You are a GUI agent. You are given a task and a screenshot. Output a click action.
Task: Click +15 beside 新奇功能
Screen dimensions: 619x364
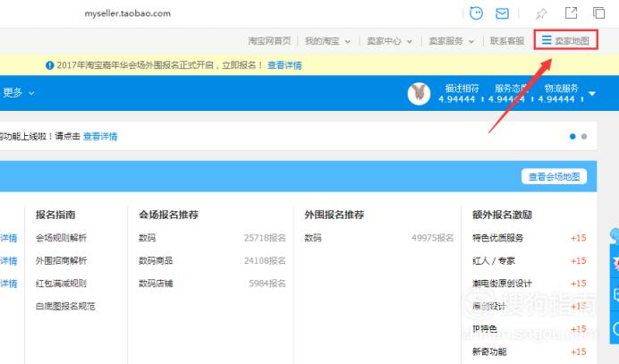(579, 352)
